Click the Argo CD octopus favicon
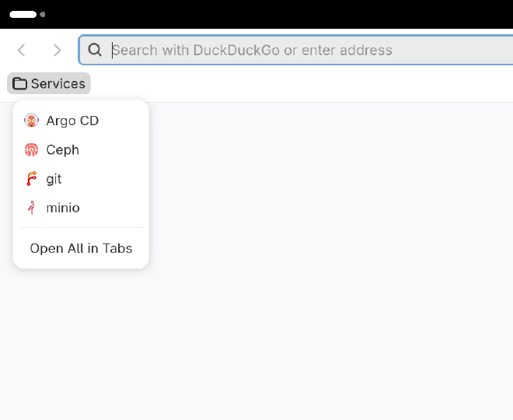 (31, 121)
